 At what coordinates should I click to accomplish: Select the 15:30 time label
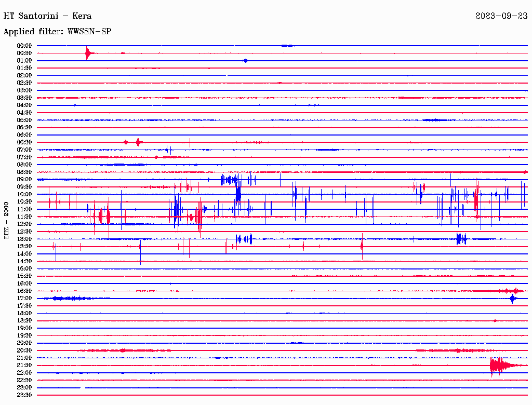24,276
